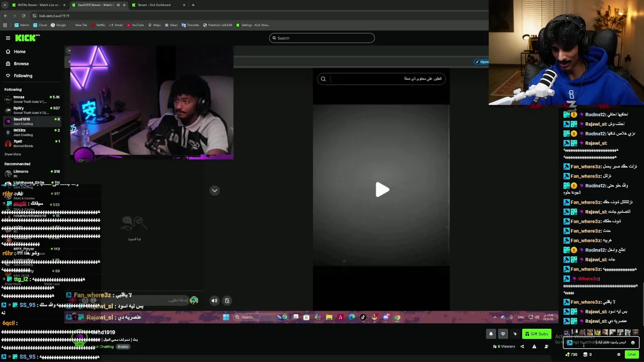Image resolution: width=644 pixels, height=362 pixels.
Task: Open the bookmarks apps grid icon
Action: tap(5, 25)
